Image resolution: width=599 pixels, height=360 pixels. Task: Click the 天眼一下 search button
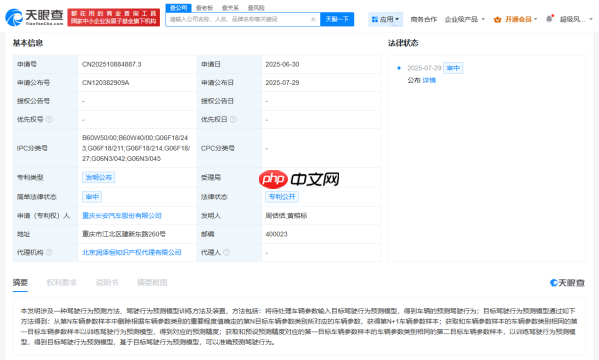[x=337, y=19]
